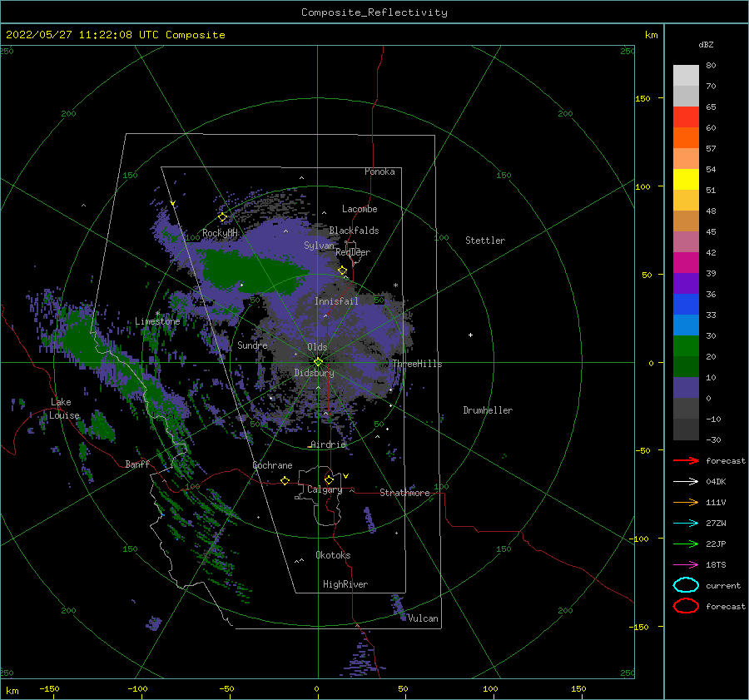The width and height of the screenshot is (749, 700).
Task: Click the Cochrane town label
Action: [x=272, y=465]
